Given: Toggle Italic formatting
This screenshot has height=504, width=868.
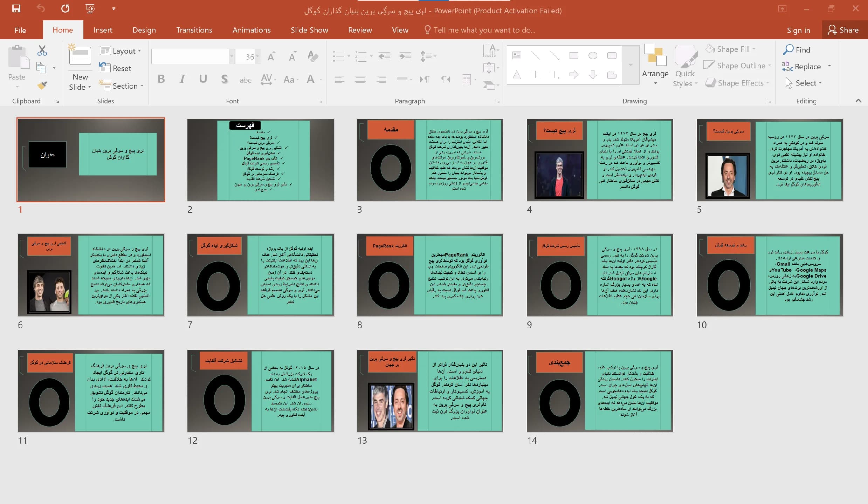Looking at the screenshot, I should pos(182,79).
